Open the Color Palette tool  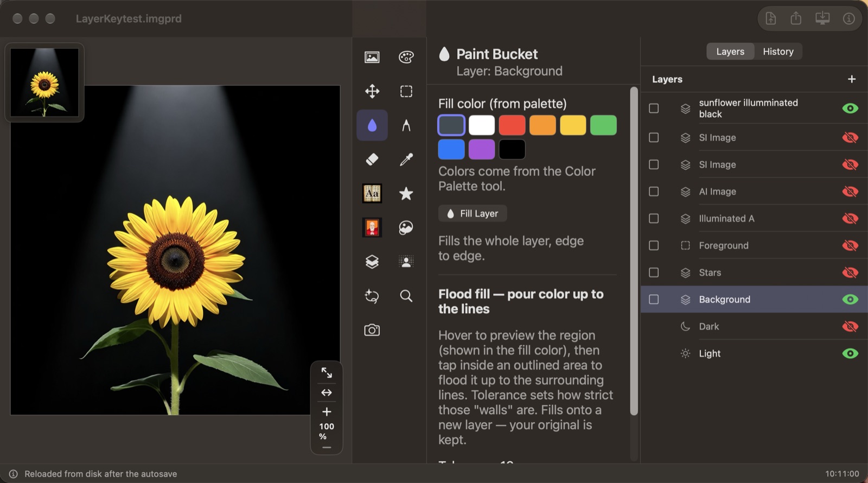(406, 57)
